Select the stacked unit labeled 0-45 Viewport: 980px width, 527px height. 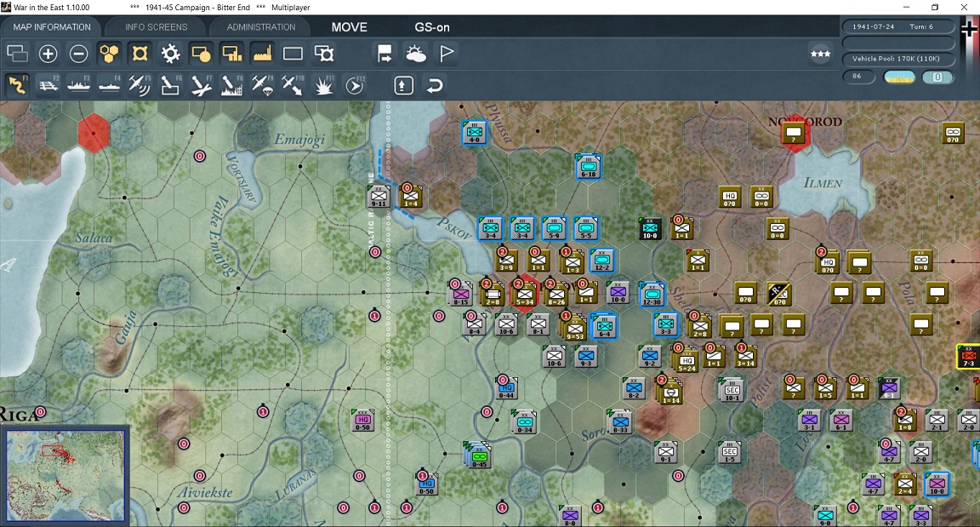pos(478,455)
